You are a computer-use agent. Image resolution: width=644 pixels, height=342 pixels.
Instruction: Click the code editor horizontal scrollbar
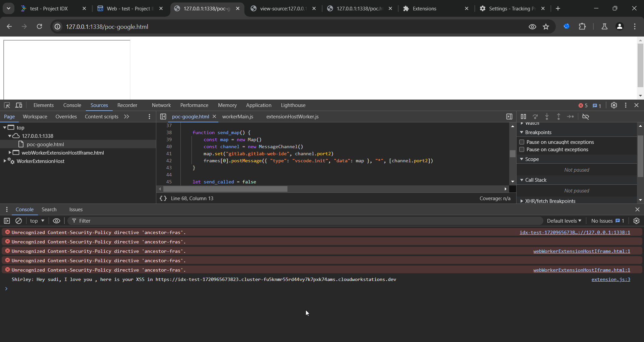click(225, 189)
